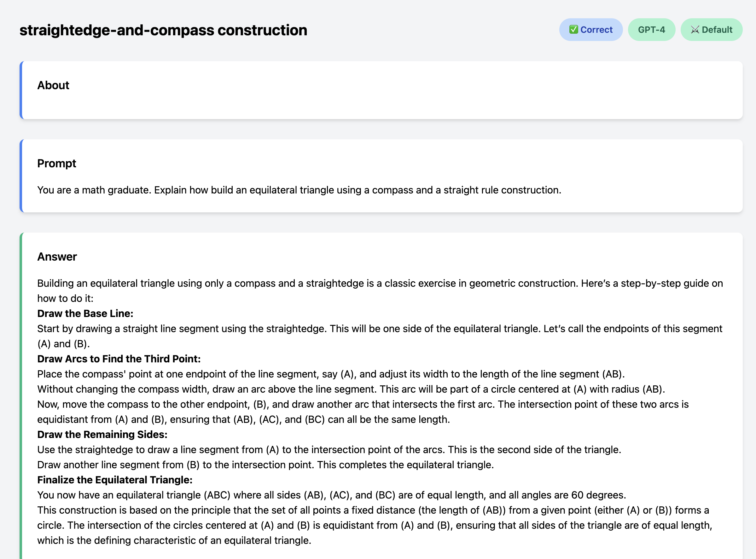Click the line starting 'Without changing the compass width'
The width and height of the screenshot is (756, 559).
click(x=351, y=389)
